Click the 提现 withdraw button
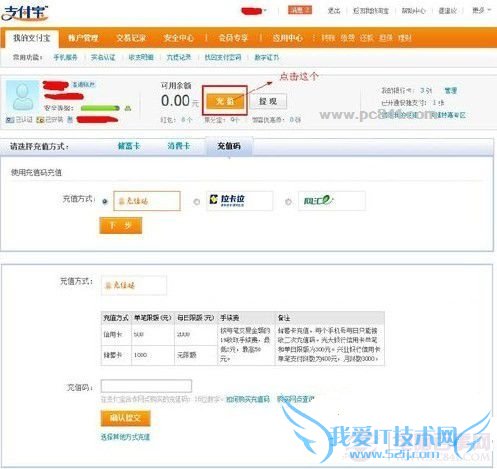 (x=268, y=101)
